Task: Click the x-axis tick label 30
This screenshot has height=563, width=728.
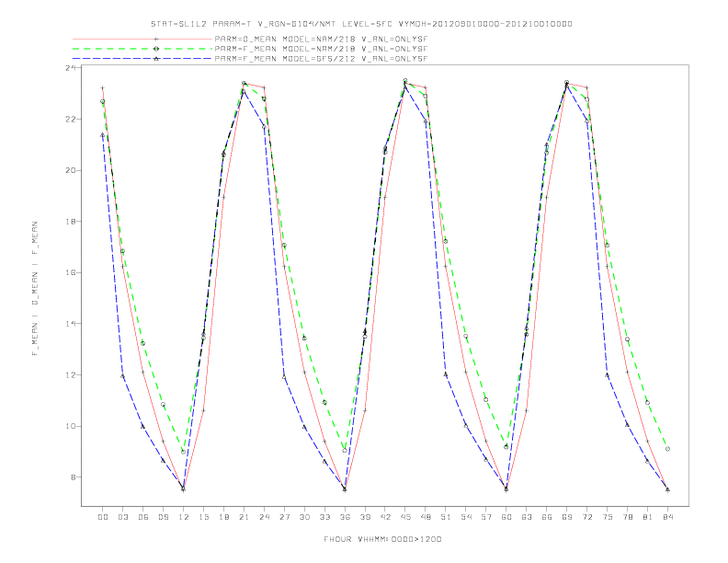Action: click(x=304, y=517)
